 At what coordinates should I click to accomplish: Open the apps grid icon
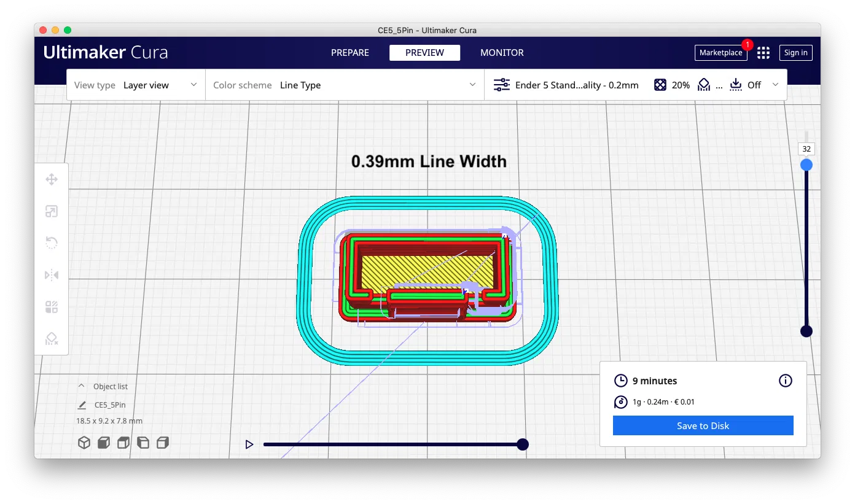coord(763,53)
